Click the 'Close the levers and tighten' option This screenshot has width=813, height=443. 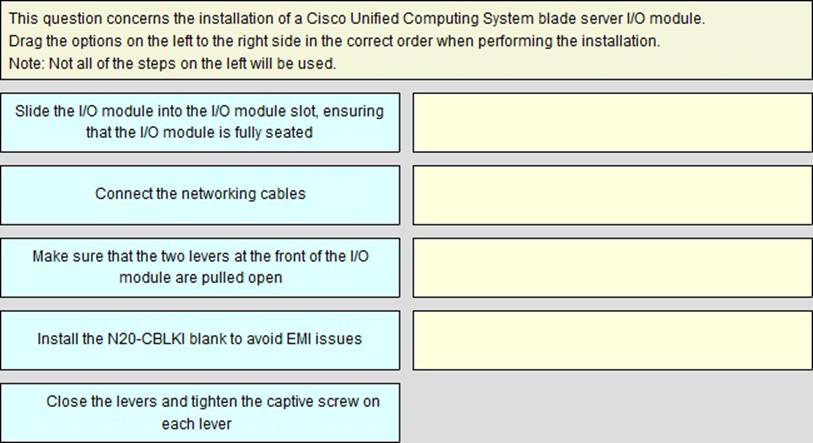click(x=200, y=413)
